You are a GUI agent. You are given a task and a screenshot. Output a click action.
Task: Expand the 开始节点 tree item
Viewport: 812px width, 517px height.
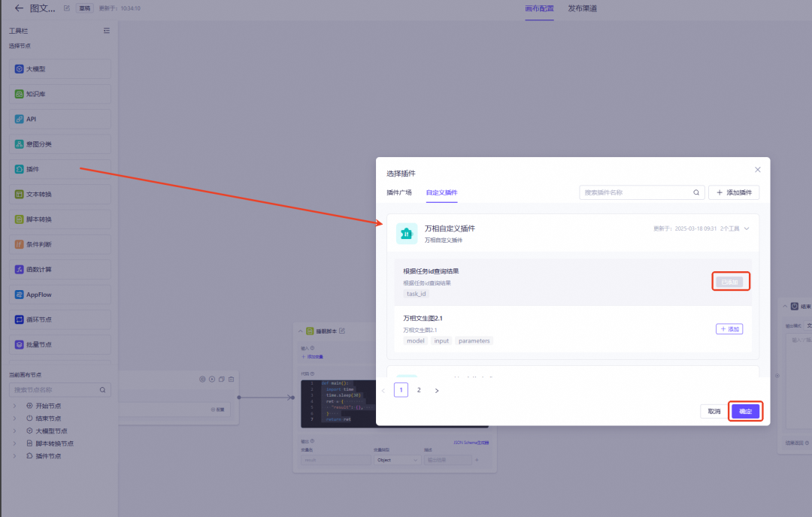[14, 406]
